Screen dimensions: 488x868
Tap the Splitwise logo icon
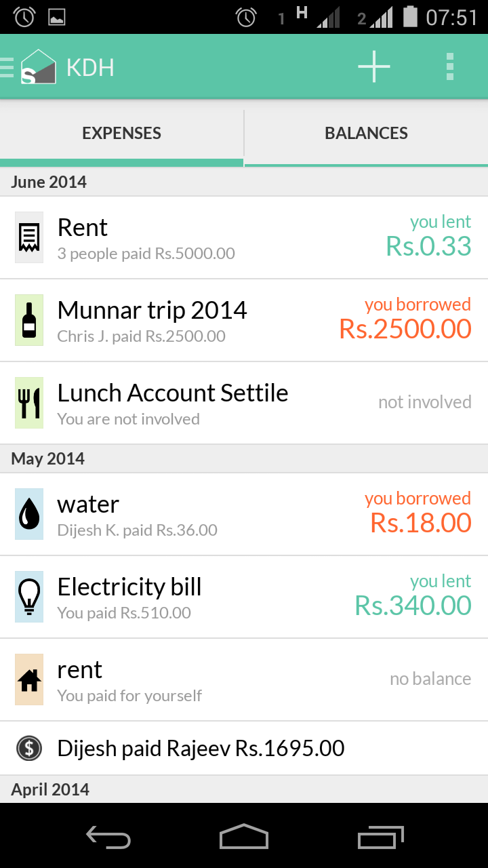click(38, 67)
